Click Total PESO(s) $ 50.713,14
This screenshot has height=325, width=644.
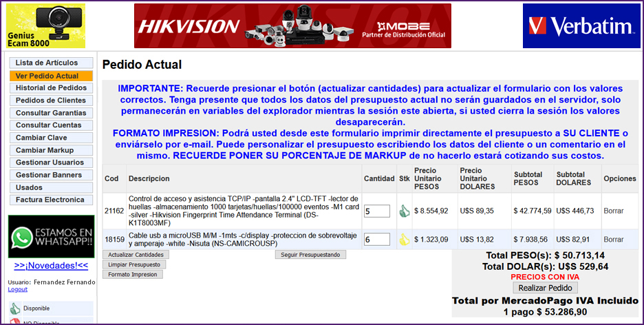(546, 255)
